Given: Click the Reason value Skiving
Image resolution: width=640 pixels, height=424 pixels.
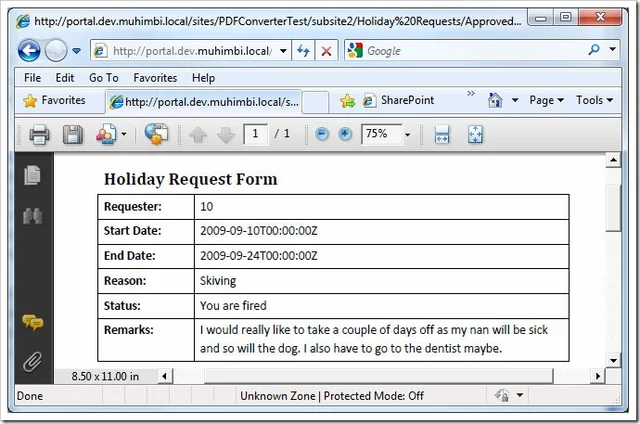Looking at the screenshot, I should (218, 281).
